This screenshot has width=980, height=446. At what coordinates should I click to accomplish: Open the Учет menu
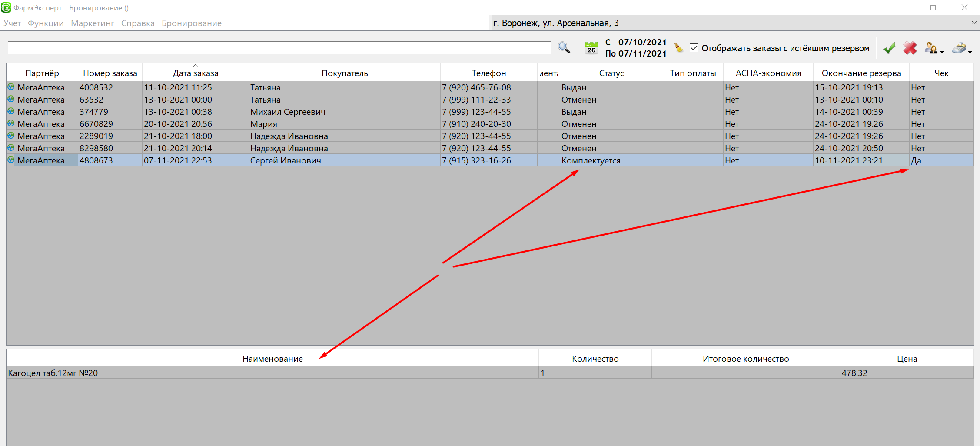point(12,23)
